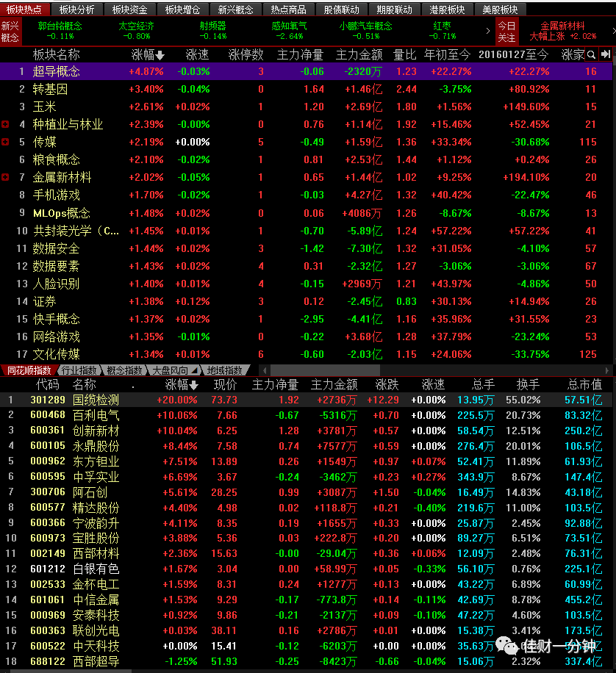
Task: Select the 数据安全 sector row
Action: point(306,248)
